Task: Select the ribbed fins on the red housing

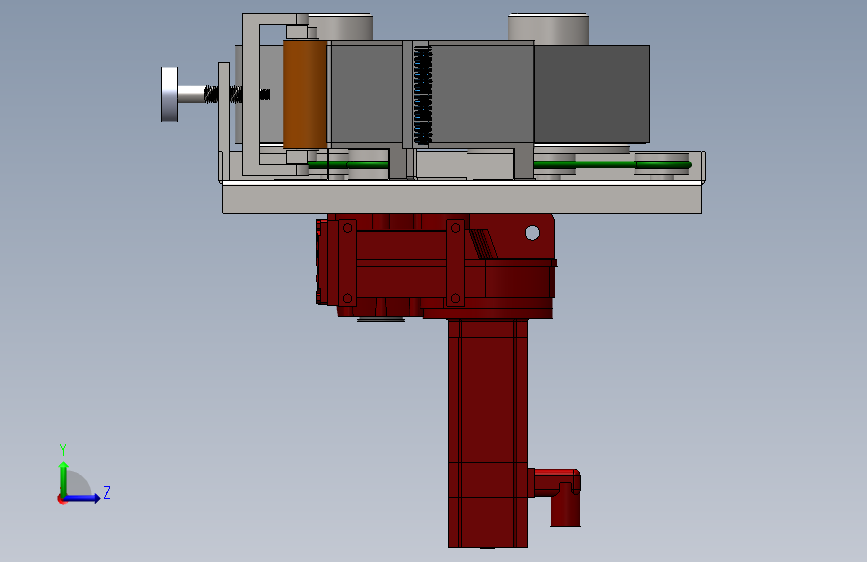Action: tap(483, 244)
